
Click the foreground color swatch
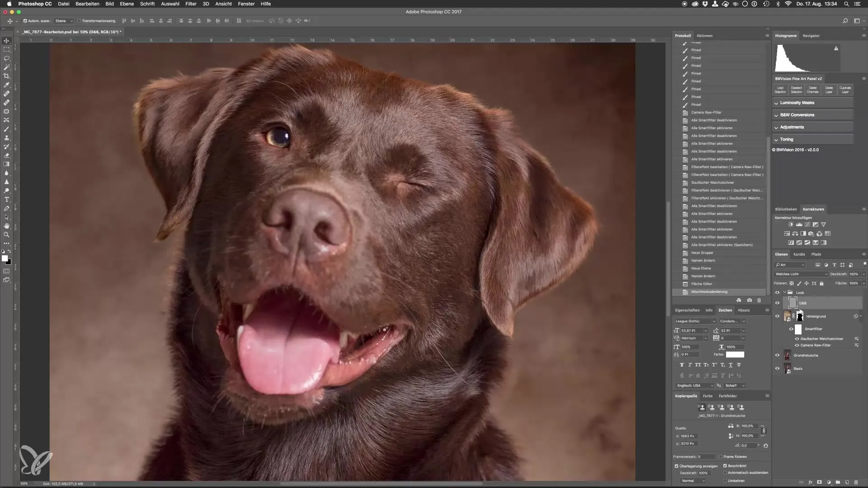(5, 258)
